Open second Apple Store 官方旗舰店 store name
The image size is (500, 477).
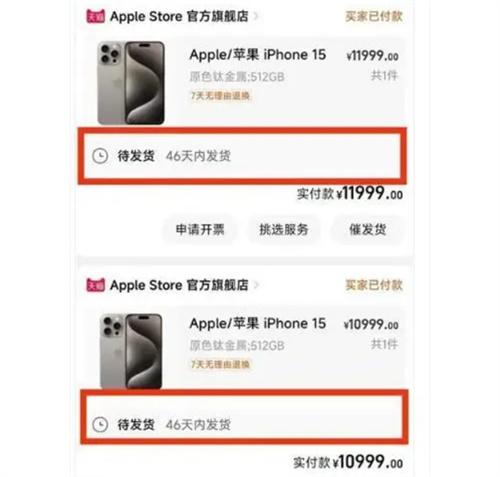coord(179,285)
